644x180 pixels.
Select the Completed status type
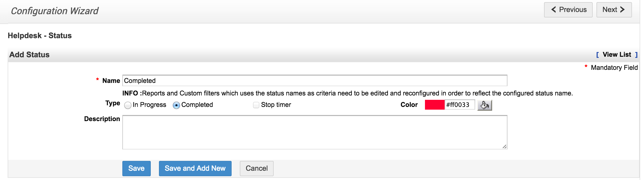tap(177, 104)
